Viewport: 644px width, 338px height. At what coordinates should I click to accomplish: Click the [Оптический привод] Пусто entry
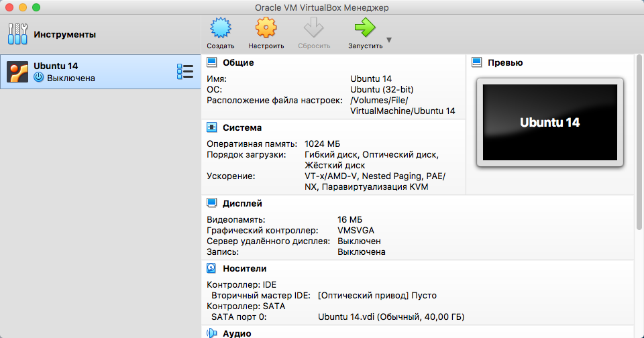pos(377,295)
